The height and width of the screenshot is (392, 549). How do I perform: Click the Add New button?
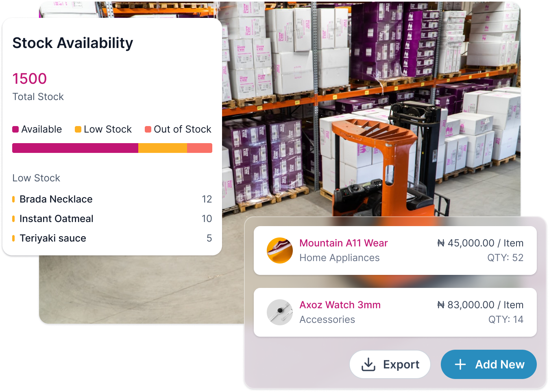tap(489, 364)
